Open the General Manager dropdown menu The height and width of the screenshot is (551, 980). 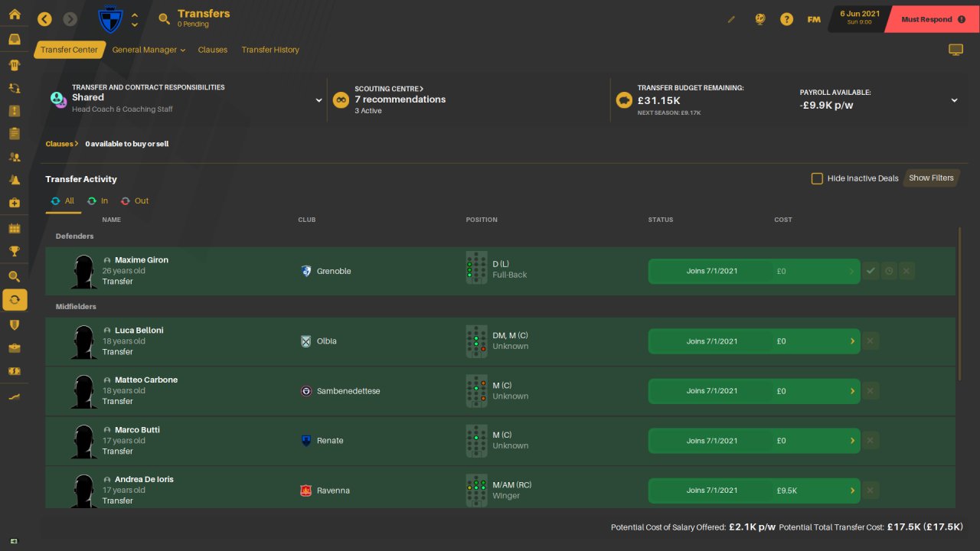tap(149, 50)
